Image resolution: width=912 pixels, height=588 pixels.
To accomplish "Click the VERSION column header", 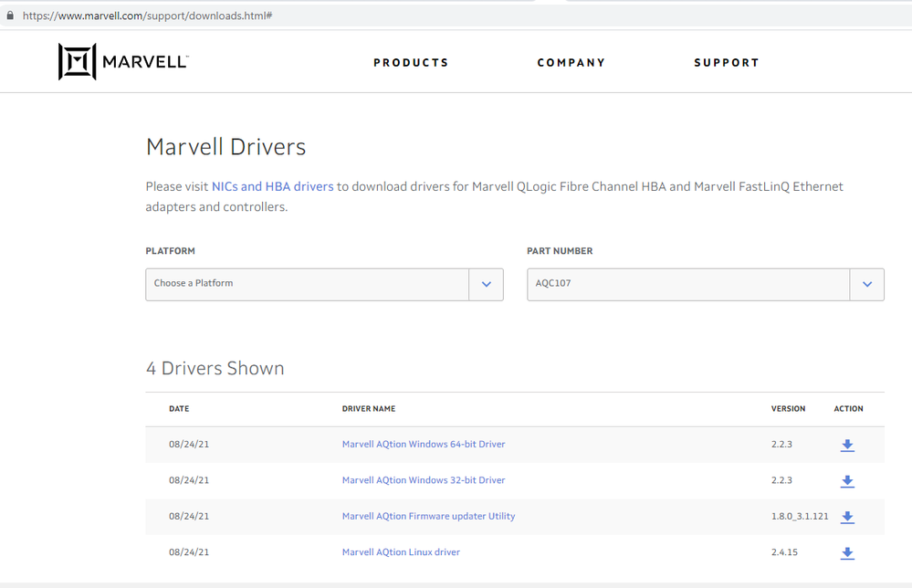I will (788, 408).
